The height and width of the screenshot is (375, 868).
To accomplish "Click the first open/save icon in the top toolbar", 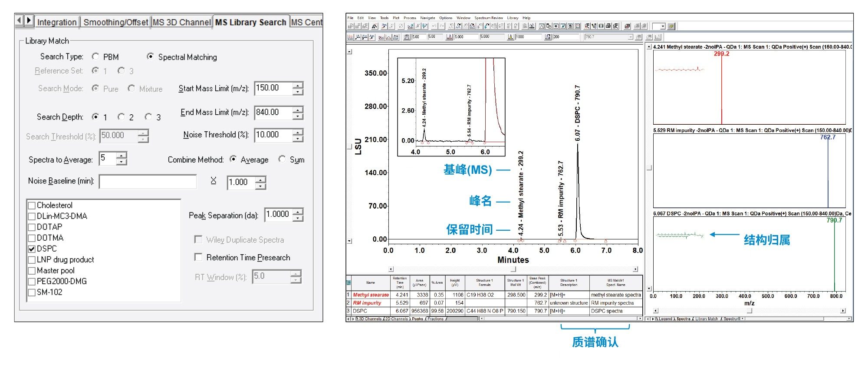I will pyautogui.click(x=351, y=26).
